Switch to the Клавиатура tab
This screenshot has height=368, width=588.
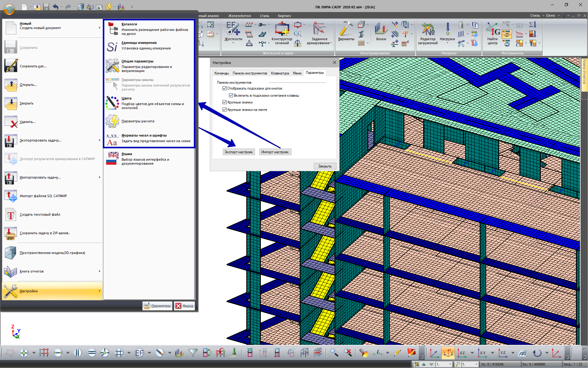280,73
